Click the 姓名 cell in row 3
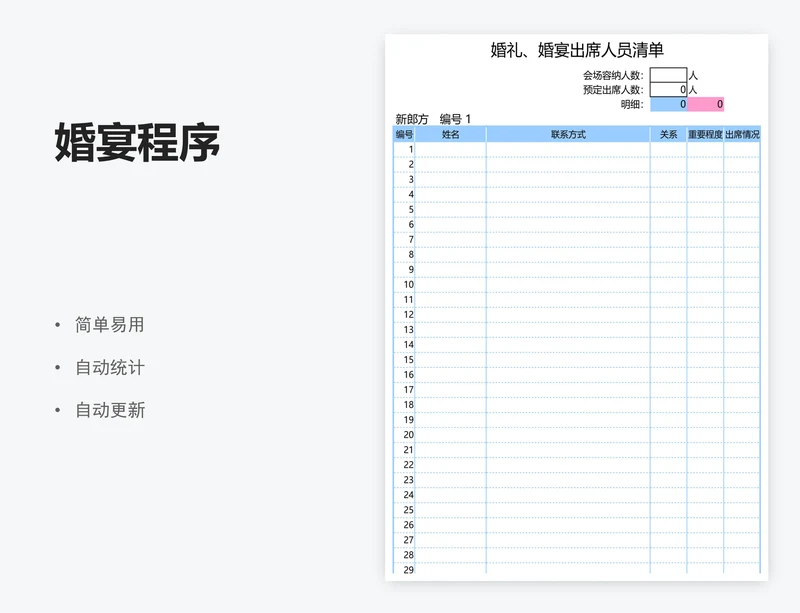 451,180
